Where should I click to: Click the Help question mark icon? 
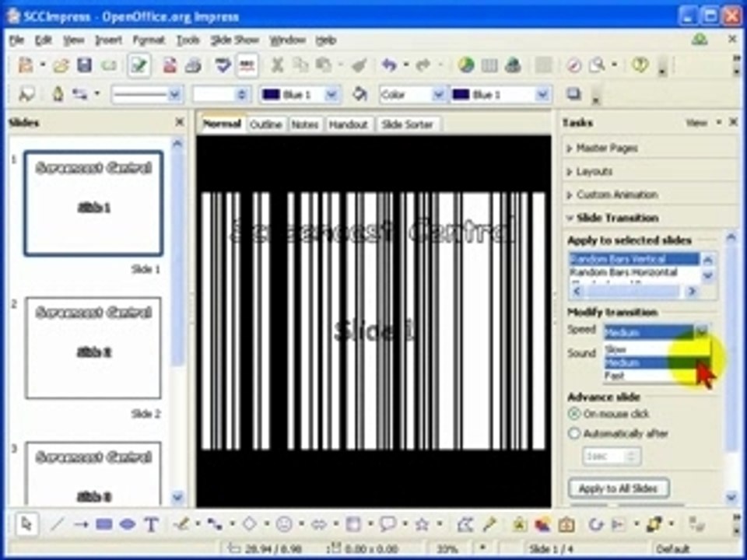(640, 65)
